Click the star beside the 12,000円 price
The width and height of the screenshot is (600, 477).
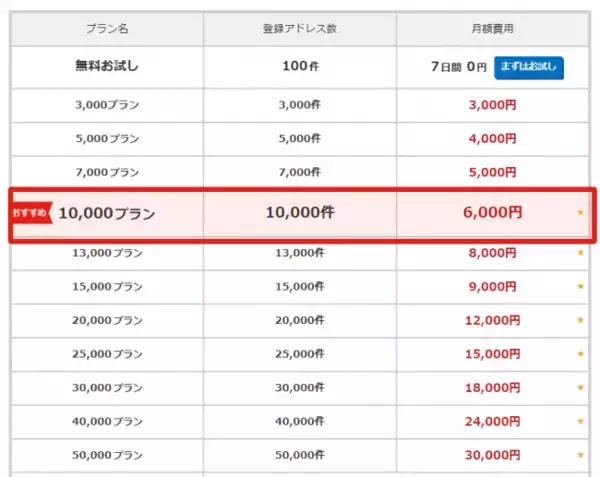pos(580,321)
